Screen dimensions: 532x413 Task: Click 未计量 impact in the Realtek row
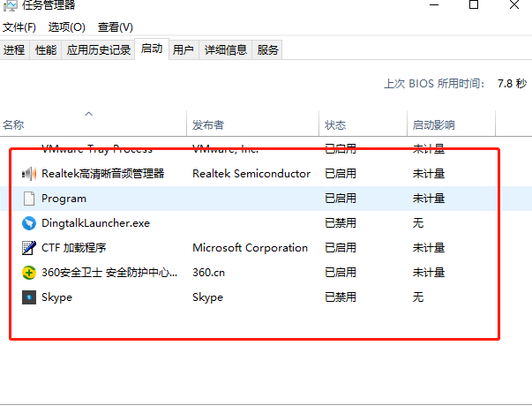429,174
